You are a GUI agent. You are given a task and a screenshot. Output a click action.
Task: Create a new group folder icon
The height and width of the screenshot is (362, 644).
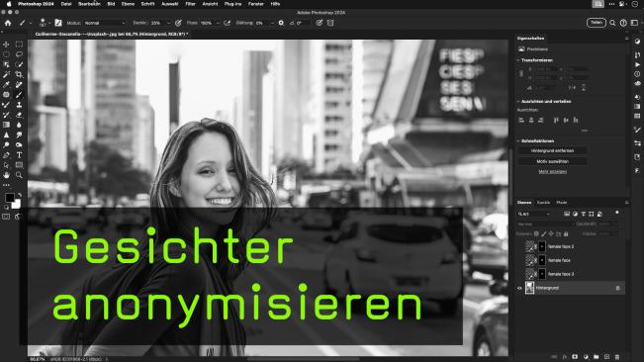[x=596, y=357]
